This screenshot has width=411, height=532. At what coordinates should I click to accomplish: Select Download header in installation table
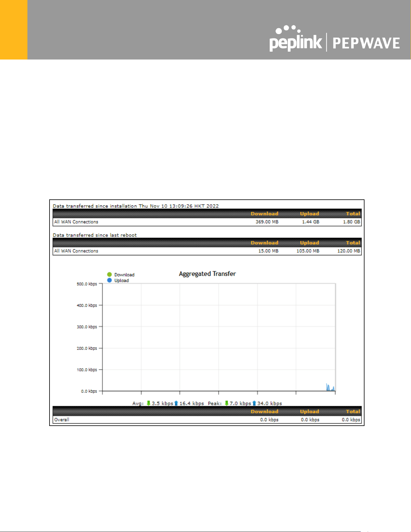click(265, 214)
